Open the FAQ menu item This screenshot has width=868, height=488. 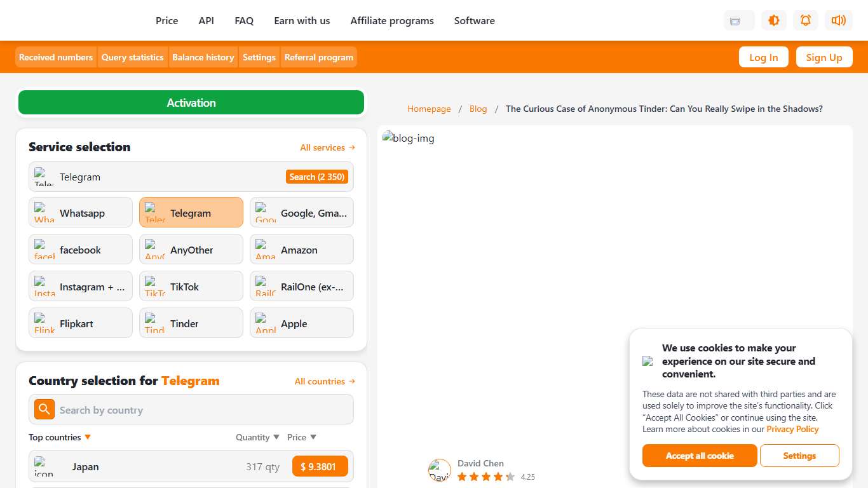(244, 20)
